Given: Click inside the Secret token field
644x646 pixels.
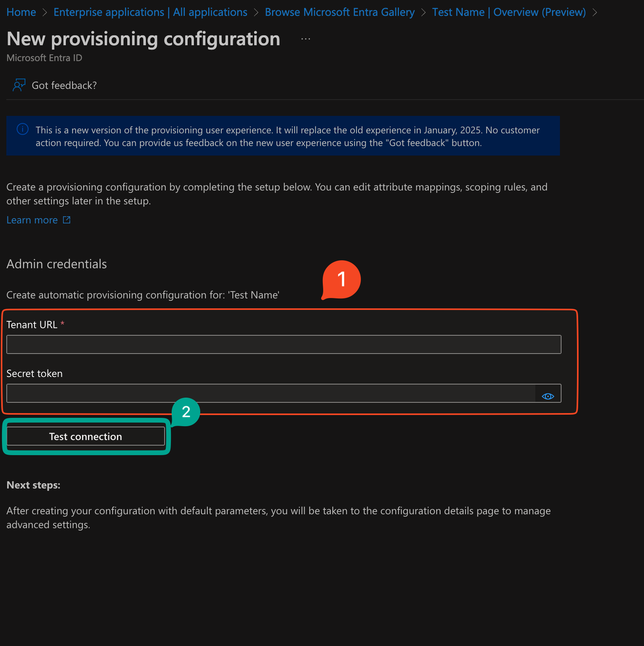Looking at the screenshot, I should pyautogui.click(x=270, y=393).
